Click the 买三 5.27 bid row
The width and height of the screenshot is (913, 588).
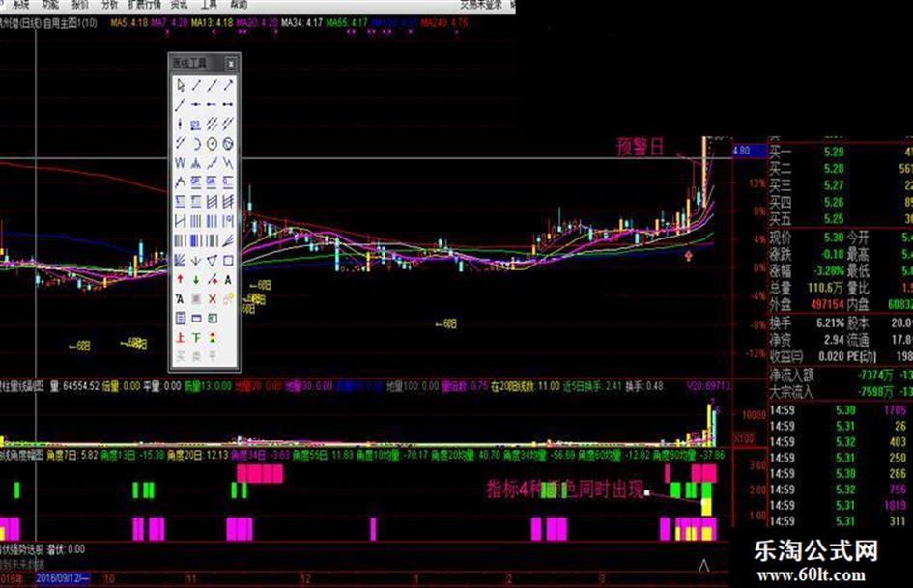tap(841, 185)
